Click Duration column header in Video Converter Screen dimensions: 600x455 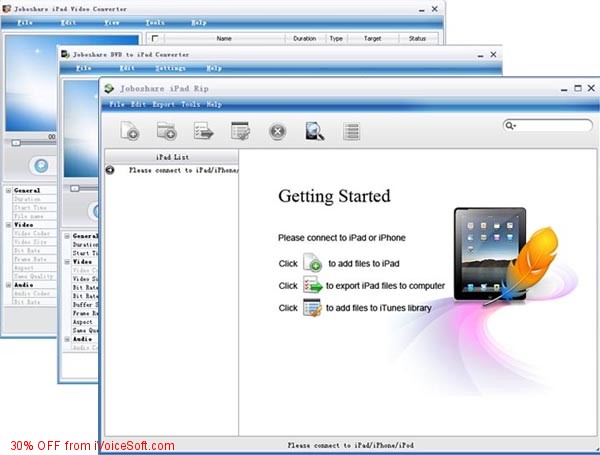[305, 38]
